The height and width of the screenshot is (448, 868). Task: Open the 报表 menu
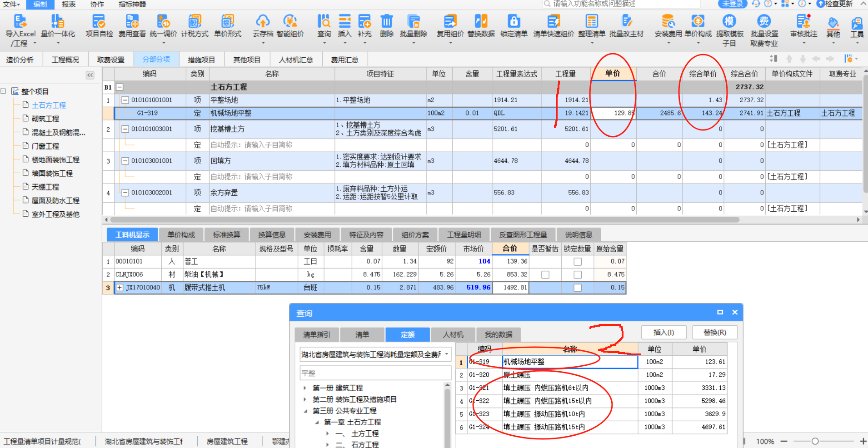69,4
